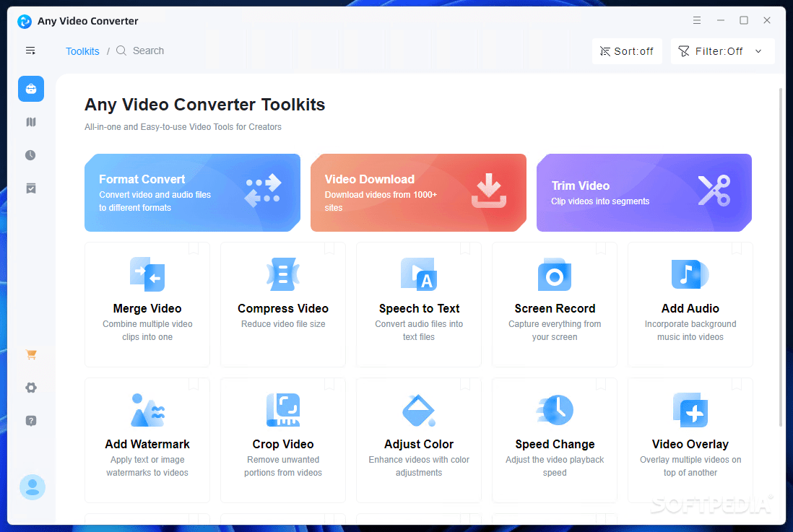Open the Merge Video title
793x532 pixels.
[147, 308]
